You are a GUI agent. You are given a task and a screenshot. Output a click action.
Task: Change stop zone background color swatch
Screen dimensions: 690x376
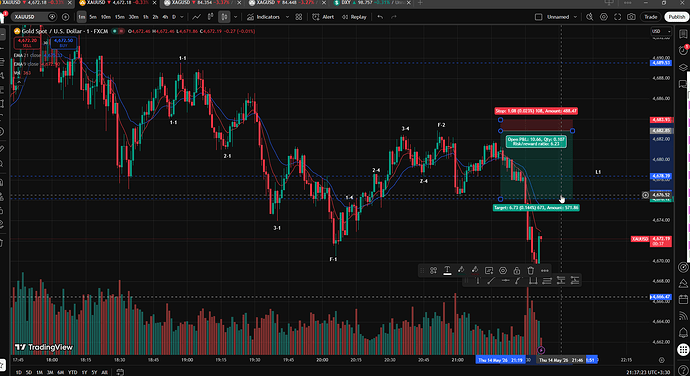[x=475, y=270]
